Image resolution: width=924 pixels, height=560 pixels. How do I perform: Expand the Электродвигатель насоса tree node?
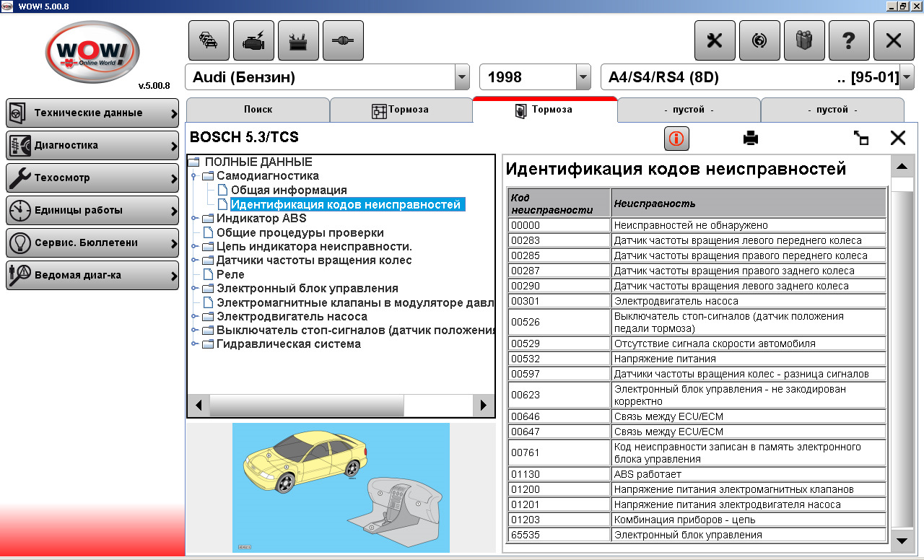pos(193,316)
